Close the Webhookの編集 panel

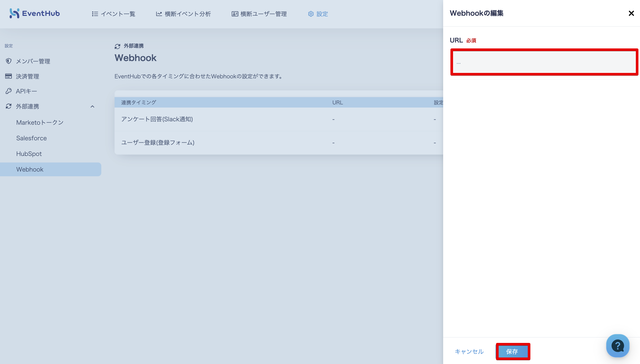click(x=631, y=13)
